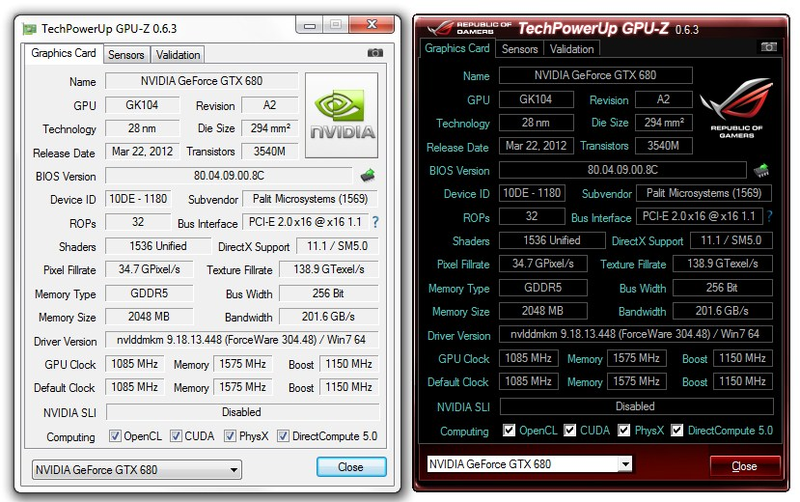Click the GPU-Z title bar icon in the light window

(x=30, y=29)
